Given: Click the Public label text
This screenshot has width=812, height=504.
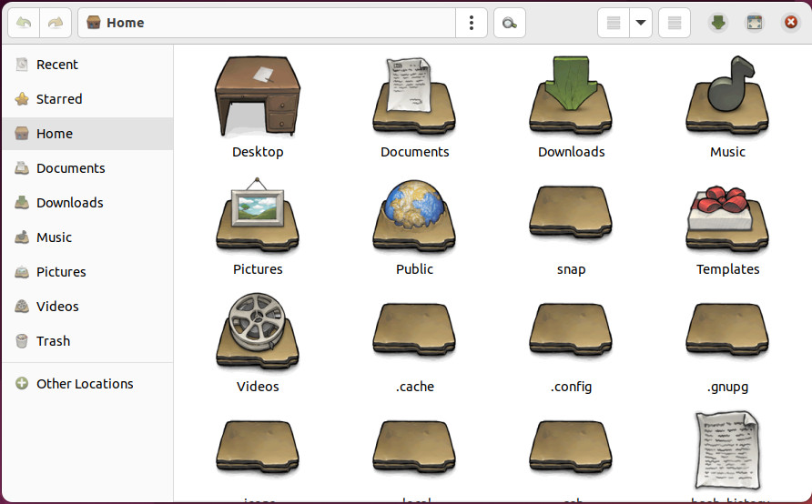Looking at the screenshot, I should click(x=414, y=269).
